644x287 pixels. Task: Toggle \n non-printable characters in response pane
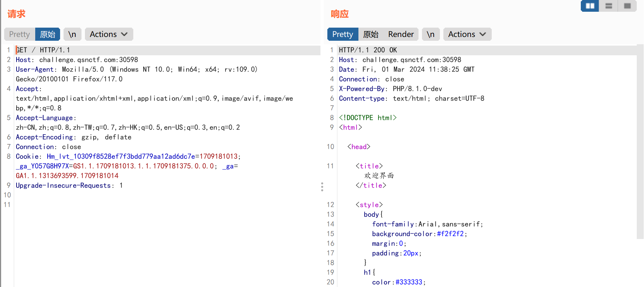coord(431,34)
